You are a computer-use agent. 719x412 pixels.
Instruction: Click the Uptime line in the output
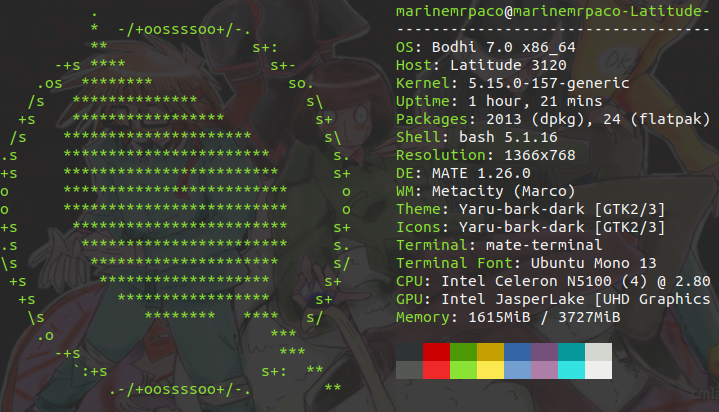click(481, 101)
